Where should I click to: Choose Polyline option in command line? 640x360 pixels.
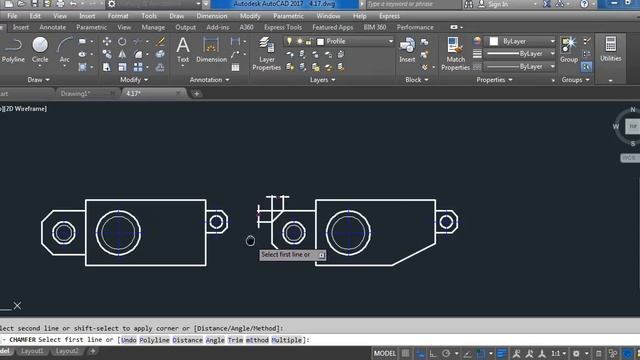[x=154, y=340]
